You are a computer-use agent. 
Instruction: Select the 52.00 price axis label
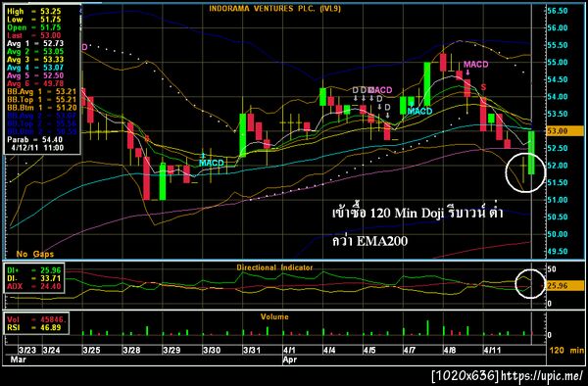558,166
